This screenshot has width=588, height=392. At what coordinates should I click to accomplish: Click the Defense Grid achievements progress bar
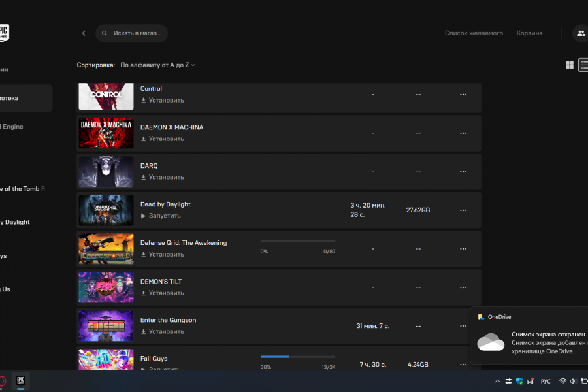click(298, 241)
